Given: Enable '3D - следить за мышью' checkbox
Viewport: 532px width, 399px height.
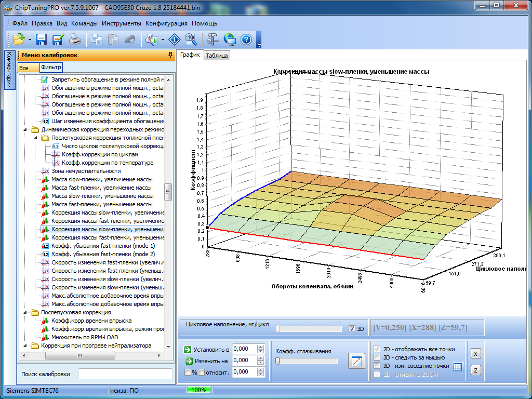Looking at the screenshot, I should (377, 357).
